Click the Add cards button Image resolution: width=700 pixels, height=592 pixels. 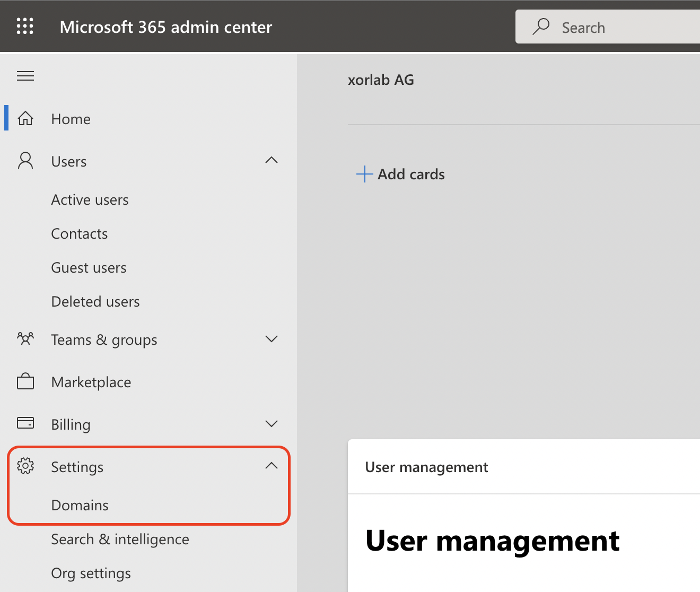400,174
